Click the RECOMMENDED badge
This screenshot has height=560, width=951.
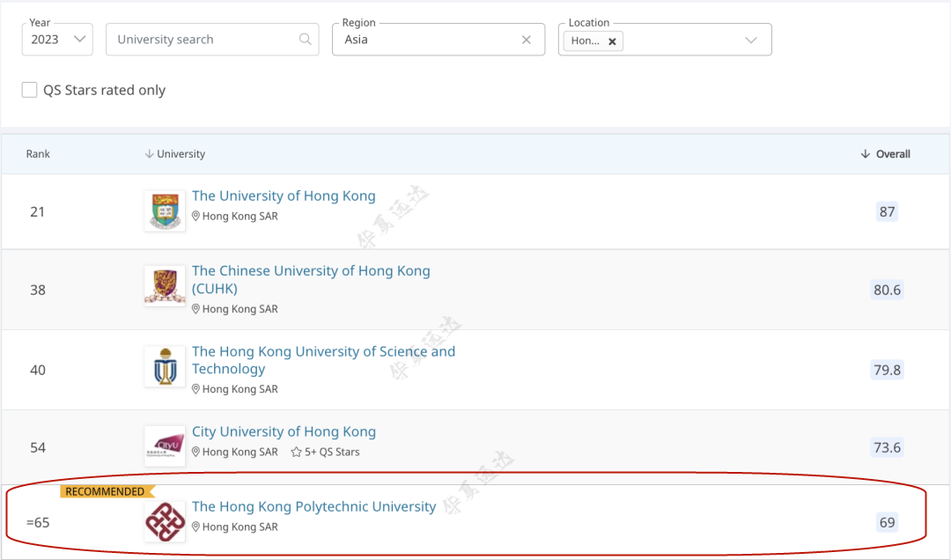[107, 491]
